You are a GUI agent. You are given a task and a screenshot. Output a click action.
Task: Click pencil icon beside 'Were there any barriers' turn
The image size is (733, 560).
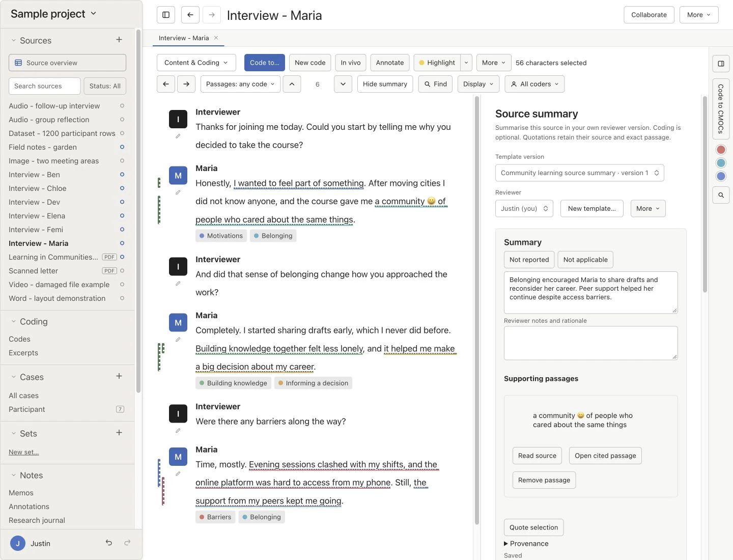(x=178, y=431)
